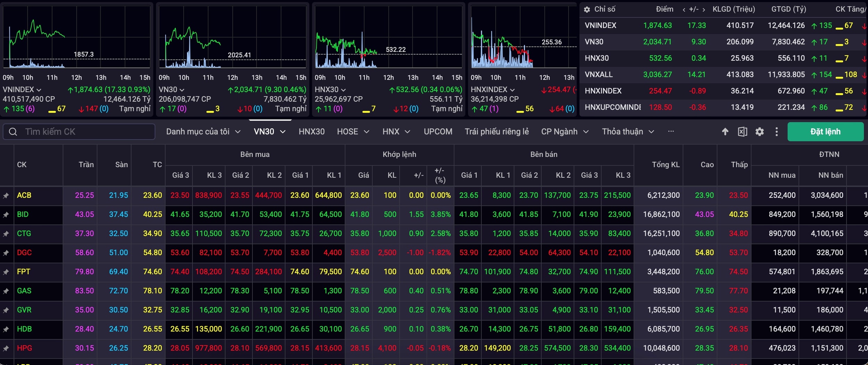Click the pin icon beside CTG
The image size is (868, 365).
click(x=6, y=234)
